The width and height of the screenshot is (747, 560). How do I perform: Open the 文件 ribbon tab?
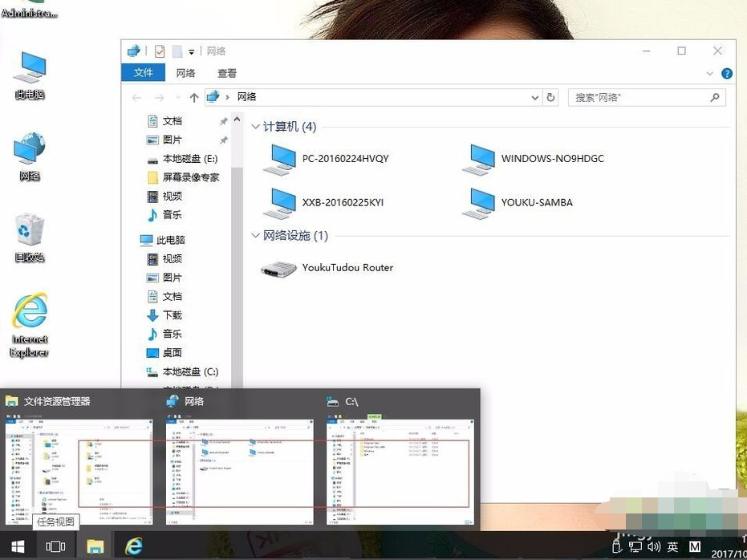coord(143,73)
